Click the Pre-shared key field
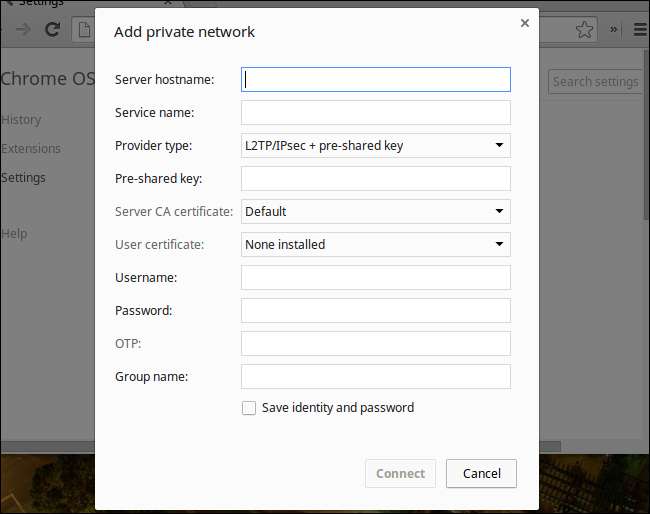The width and height of the screenshot is (650, 514). 375,179
